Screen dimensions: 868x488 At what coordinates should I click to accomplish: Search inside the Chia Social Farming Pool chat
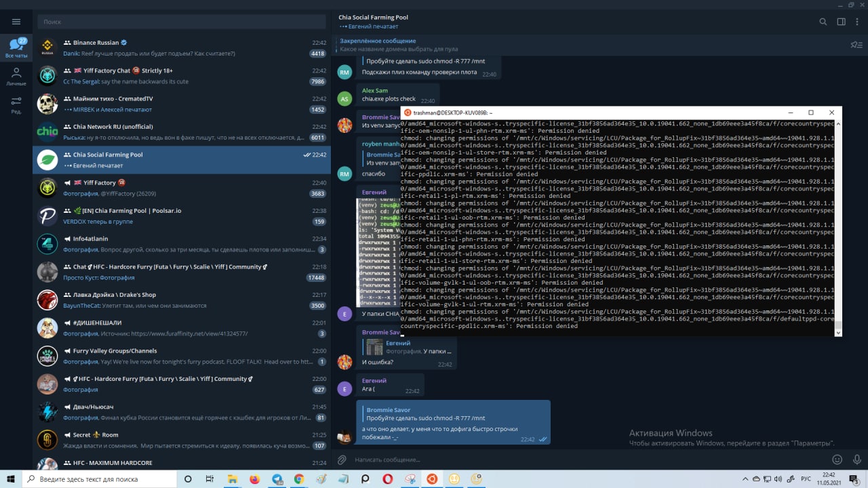[x=823, y=22]
